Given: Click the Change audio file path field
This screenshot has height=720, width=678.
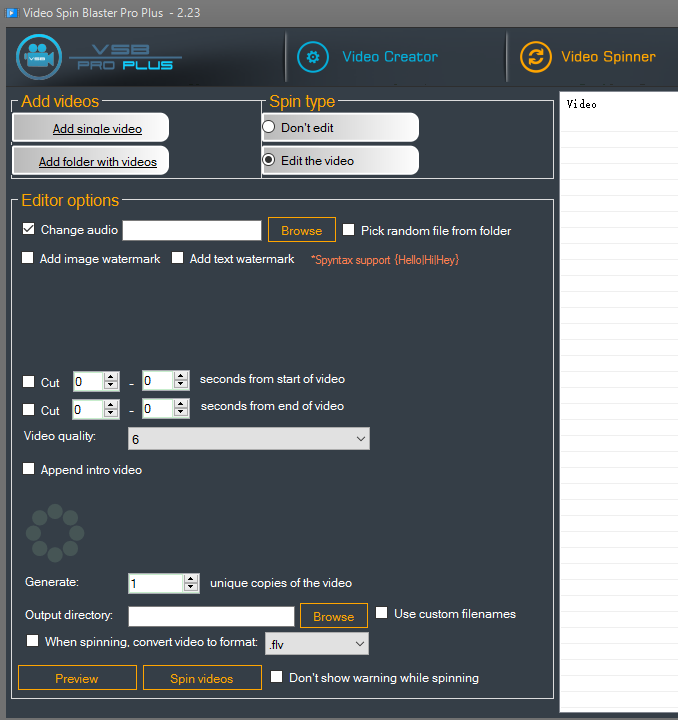Looking at the screenshot, I should (x=192, y=230).
